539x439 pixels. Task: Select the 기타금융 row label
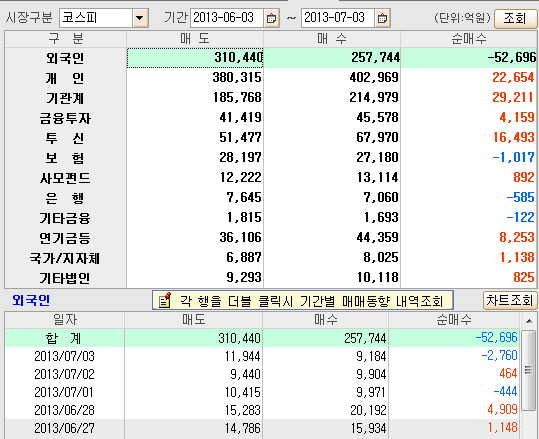65,218
